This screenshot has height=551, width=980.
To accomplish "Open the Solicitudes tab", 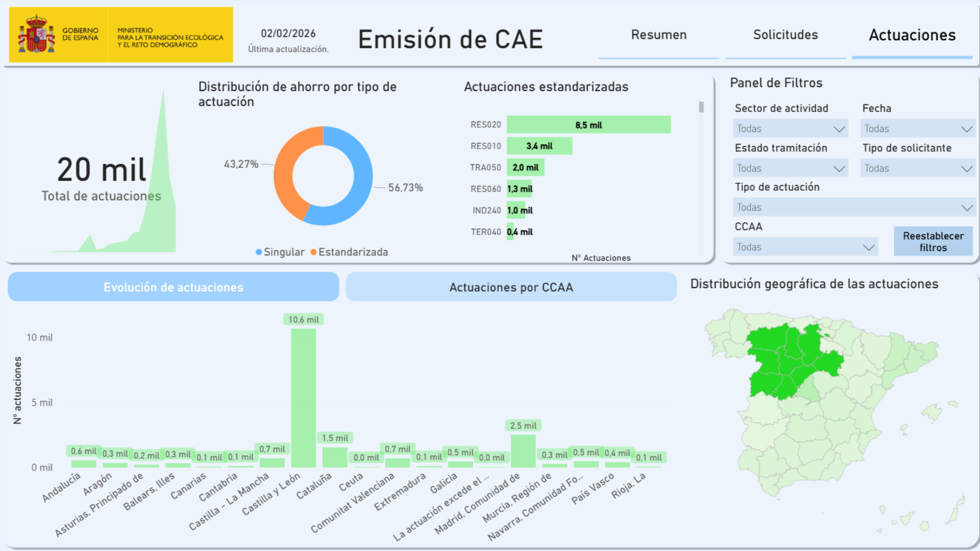I will tap(785, 35).
